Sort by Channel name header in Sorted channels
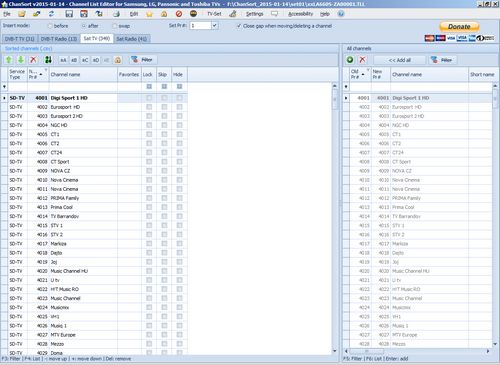The height and width of the screenshot is (365, 500). click(x=83, y=74)
